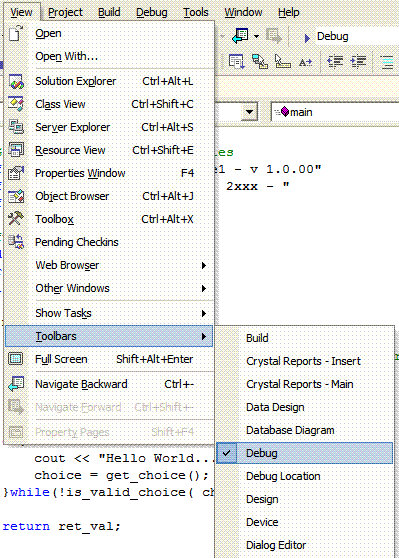Enable Crystal Reports - Insert toolbar

click(304, 361)
